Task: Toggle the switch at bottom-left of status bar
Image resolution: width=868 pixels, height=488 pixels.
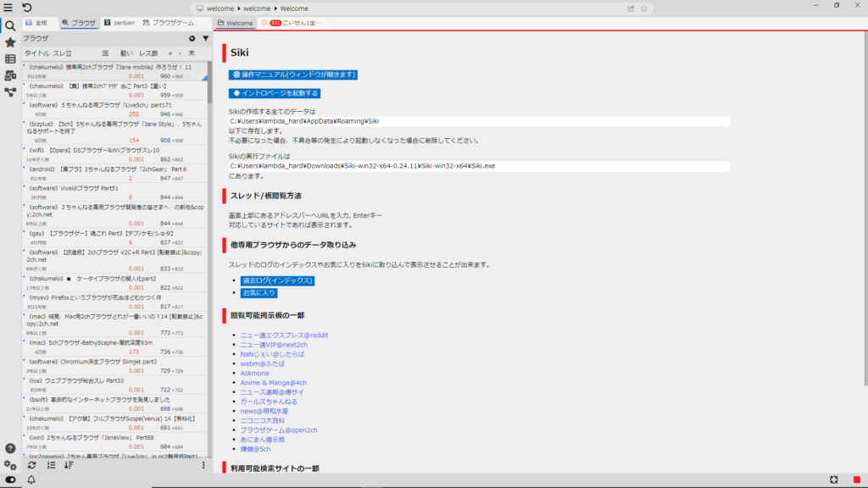Action: tap(10, 480)
